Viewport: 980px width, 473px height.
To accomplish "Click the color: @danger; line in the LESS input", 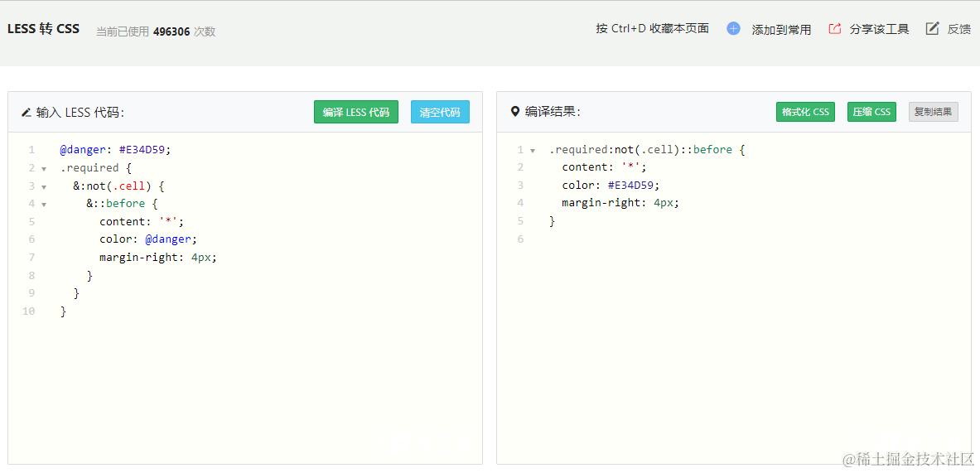I will pos(148,239).
